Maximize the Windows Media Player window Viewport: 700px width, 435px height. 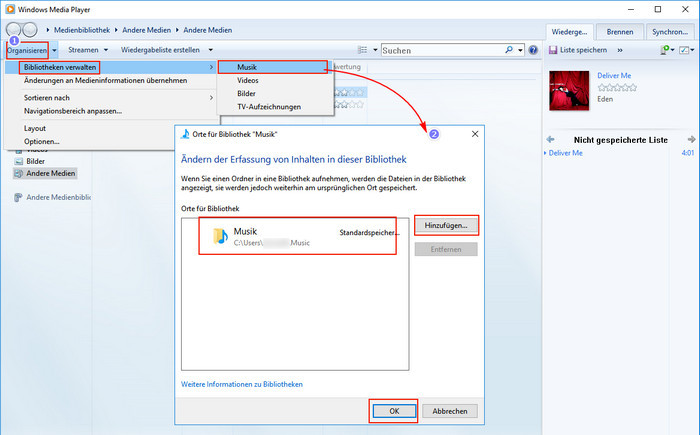click(658, 9)
